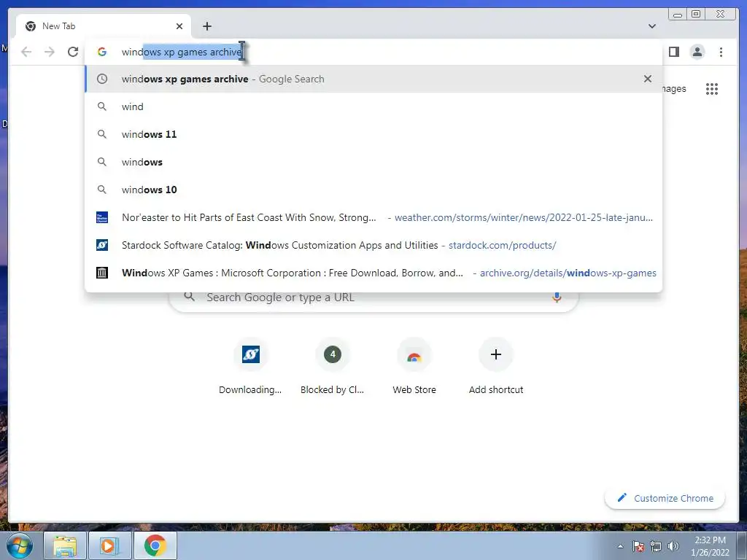Choose the 'windows xp games archive' history suggestion
Image resolution: width=747 pixels, height=560 pixels.
point(373,79)
